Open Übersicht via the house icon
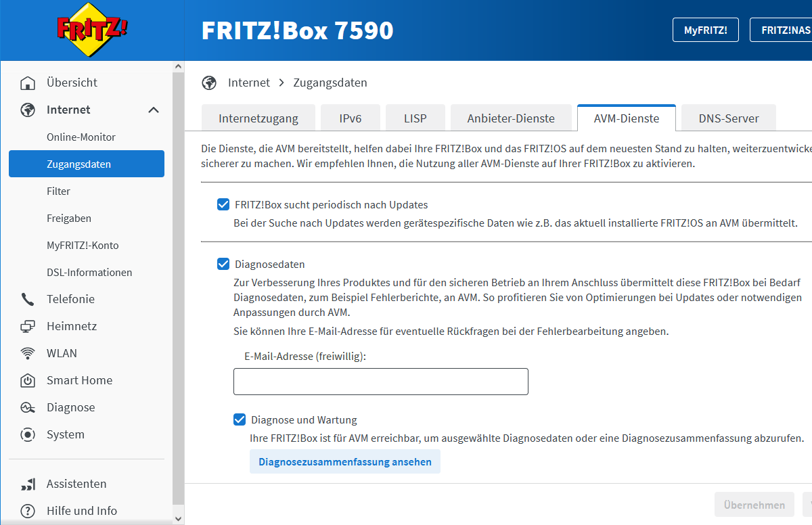The image size is (812, 525). tap(28, 83)
